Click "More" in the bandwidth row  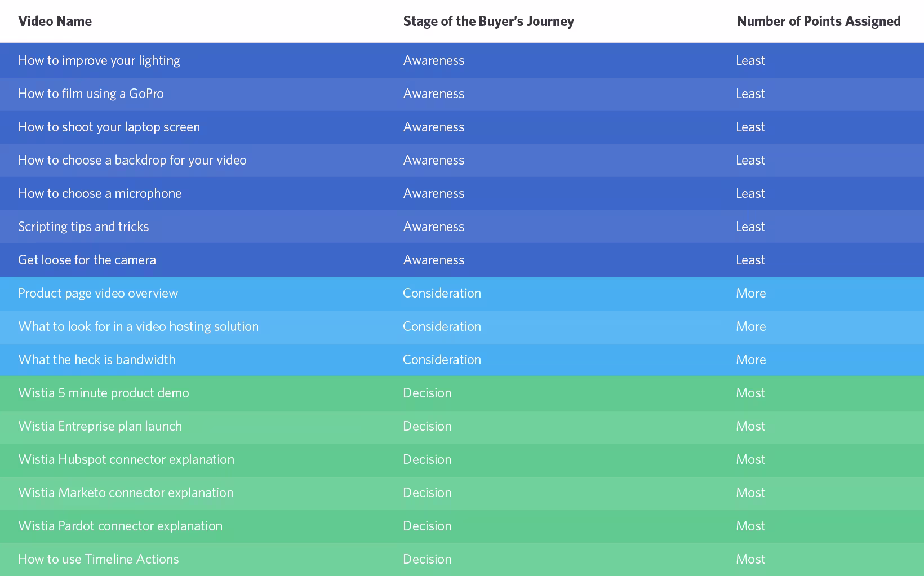point(751,360)
